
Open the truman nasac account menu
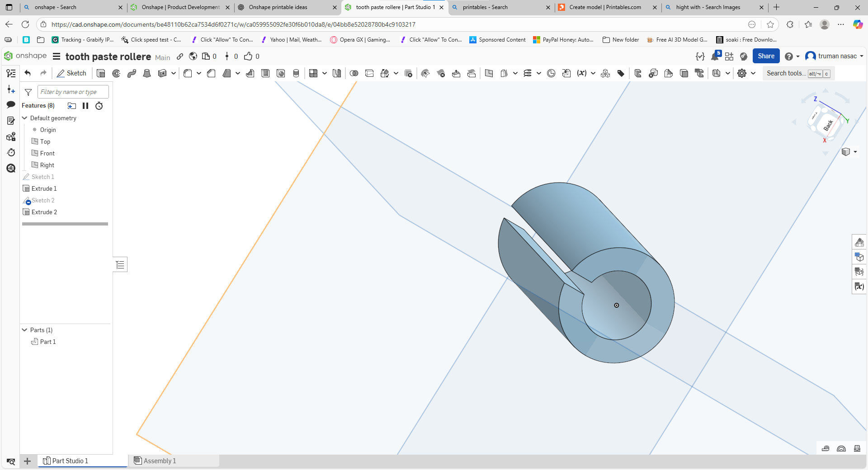pyautogui.click(x=835, y=56)
